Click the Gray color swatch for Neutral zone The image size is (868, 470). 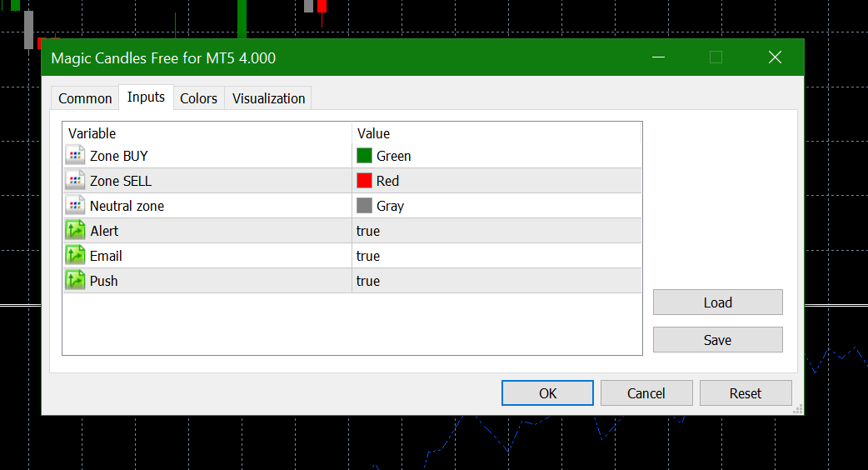coord(364,205)
